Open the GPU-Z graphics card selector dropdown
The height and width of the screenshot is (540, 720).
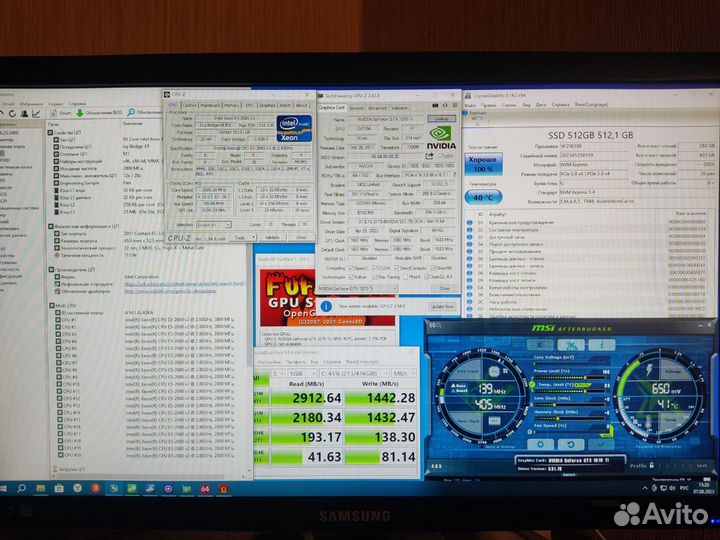click(x=358, y=288)
